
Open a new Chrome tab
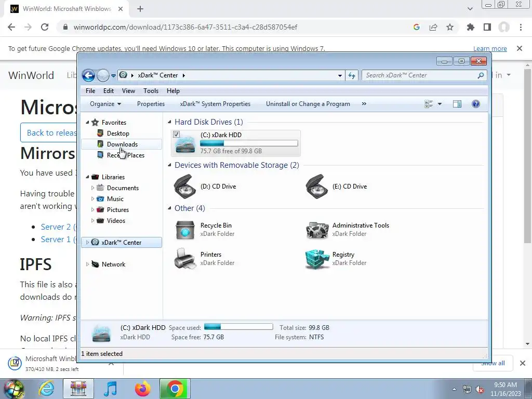click(x=140, y=9)
